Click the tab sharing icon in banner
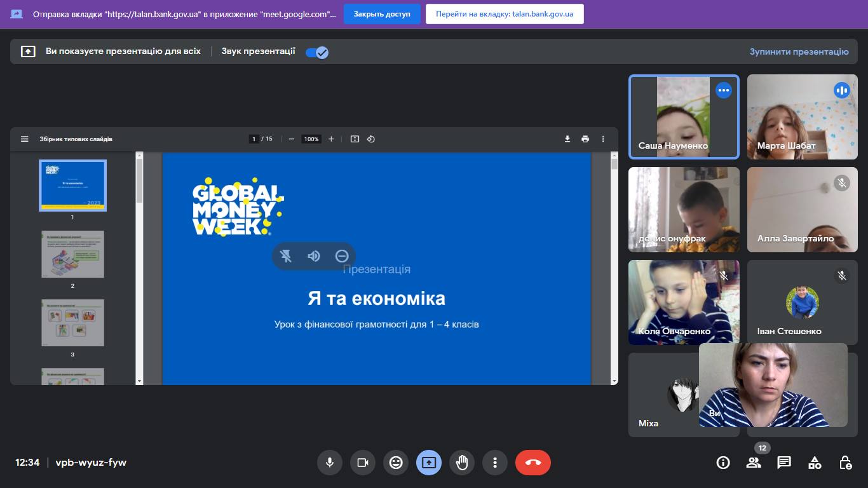868x488 pixels. [17, 14]
